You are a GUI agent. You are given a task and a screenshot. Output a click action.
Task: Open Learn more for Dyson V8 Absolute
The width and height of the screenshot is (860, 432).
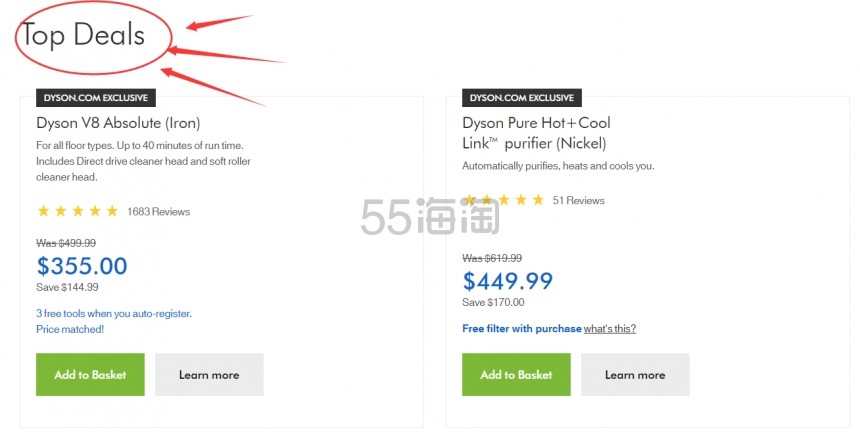click(x=209, y=374)
